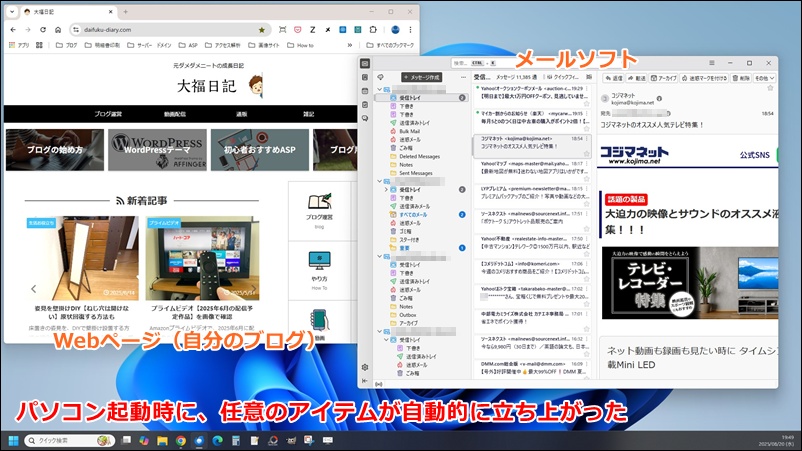The image size is (802, 451).
Task: Open calendar in mail app sidebar
Action: coord(365,91)
